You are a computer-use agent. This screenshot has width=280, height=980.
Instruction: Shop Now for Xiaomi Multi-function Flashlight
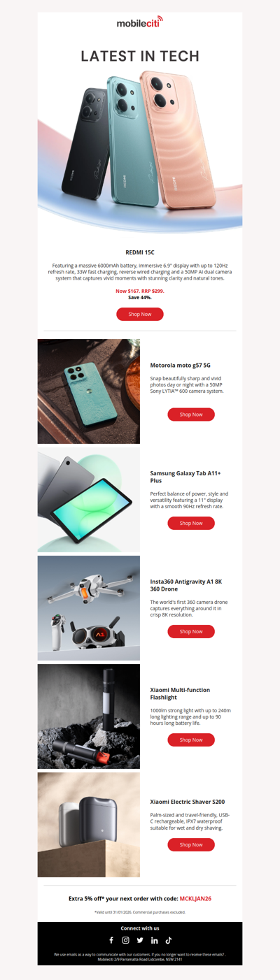[191, 740]
